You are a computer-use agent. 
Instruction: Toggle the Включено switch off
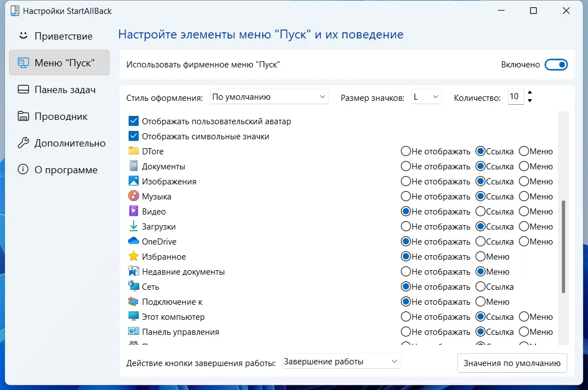[556, 65]
